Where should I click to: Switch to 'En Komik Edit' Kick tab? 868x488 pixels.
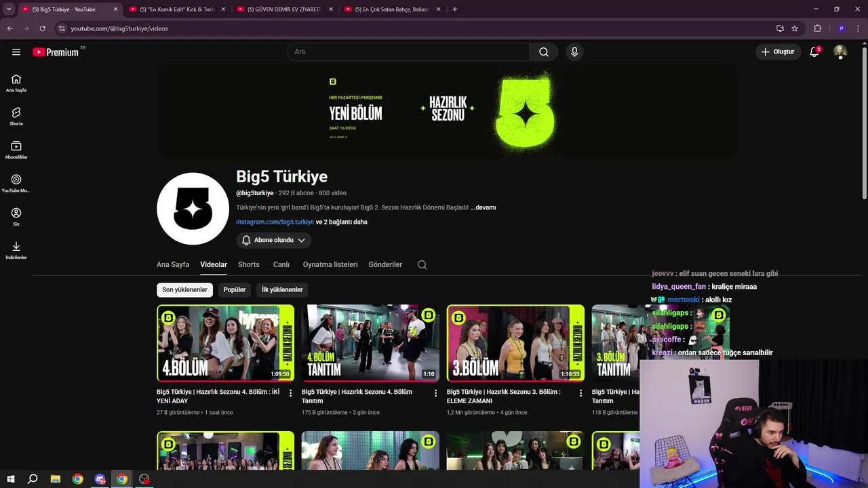[178, 9]
